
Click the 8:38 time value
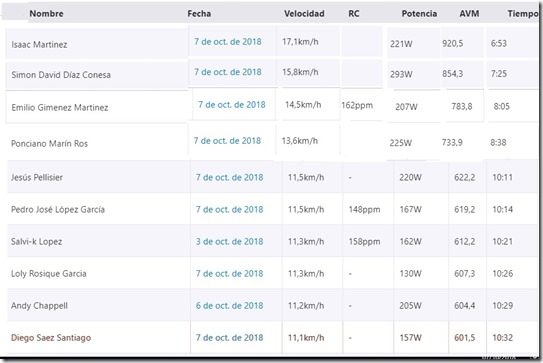pyautogui.click(x=498, y=142)
